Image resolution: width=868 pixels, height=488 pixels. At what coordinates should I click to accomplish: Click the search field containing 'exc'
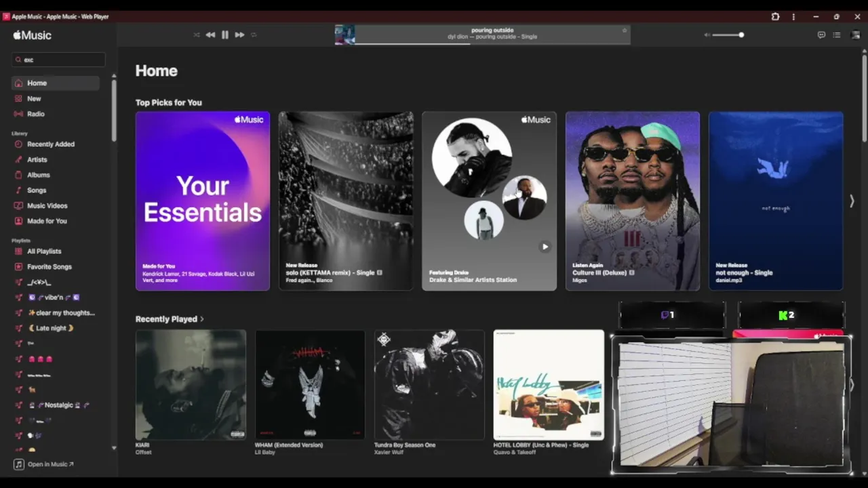pos(58,60)
